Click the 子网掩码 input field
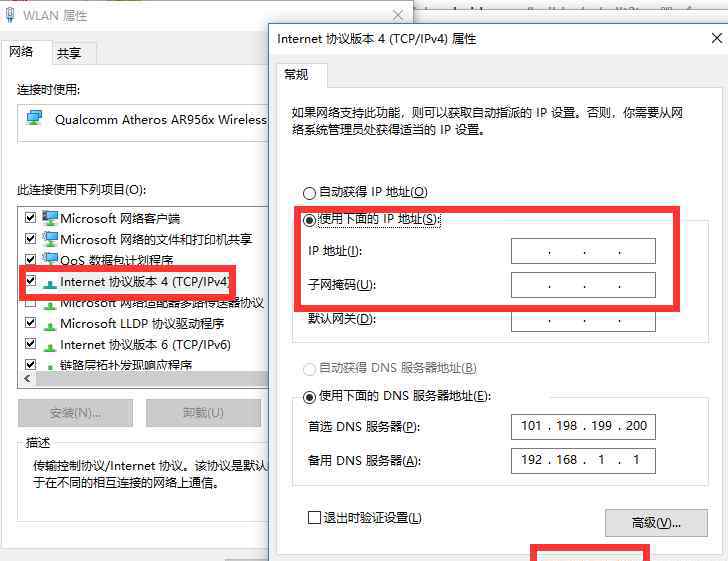 click(x=583, y=285)
